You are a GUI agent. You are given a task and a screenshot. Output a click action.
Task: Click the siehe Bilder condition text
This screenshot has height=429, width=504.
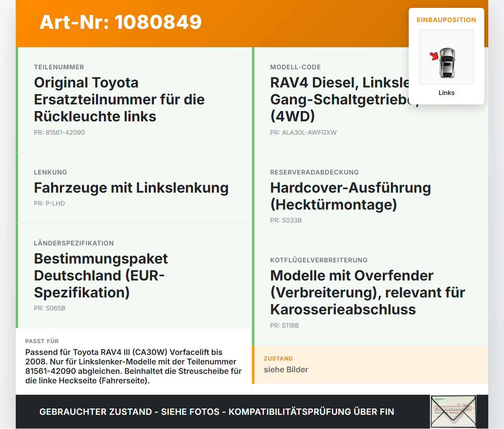pyautogui.click(x=286, y=370)
